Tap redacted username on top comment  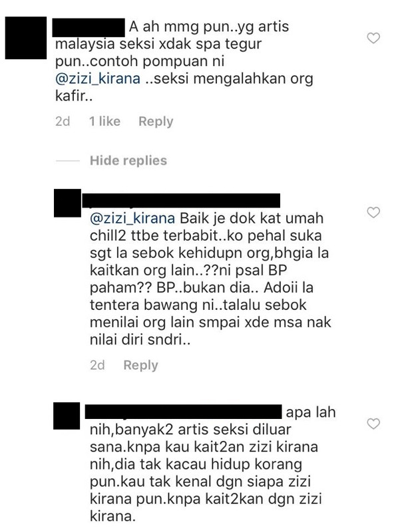(89, 28)
